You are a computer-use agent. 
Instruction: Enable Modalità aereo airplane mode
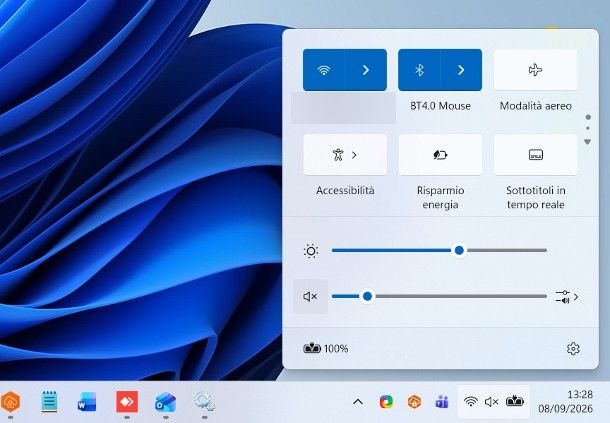536,70
